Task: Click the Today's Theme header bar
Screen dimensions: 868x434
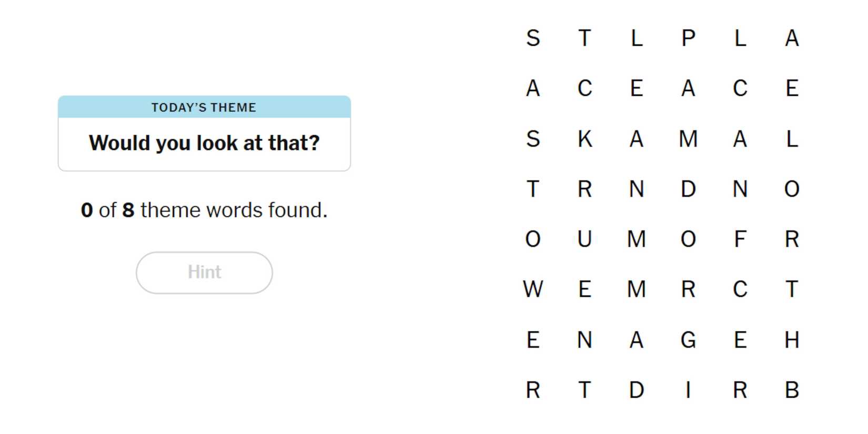Action: click(204, 107)
